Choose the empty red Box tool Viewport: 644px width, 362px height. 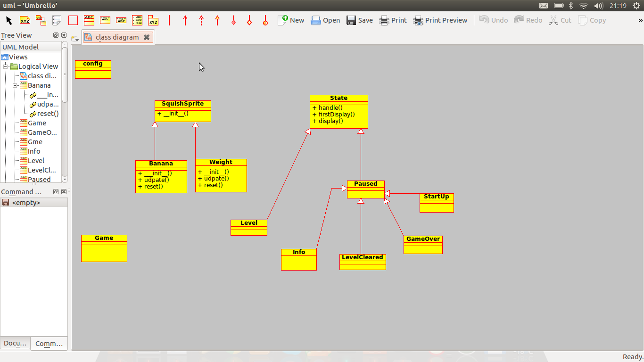[73, 20]
